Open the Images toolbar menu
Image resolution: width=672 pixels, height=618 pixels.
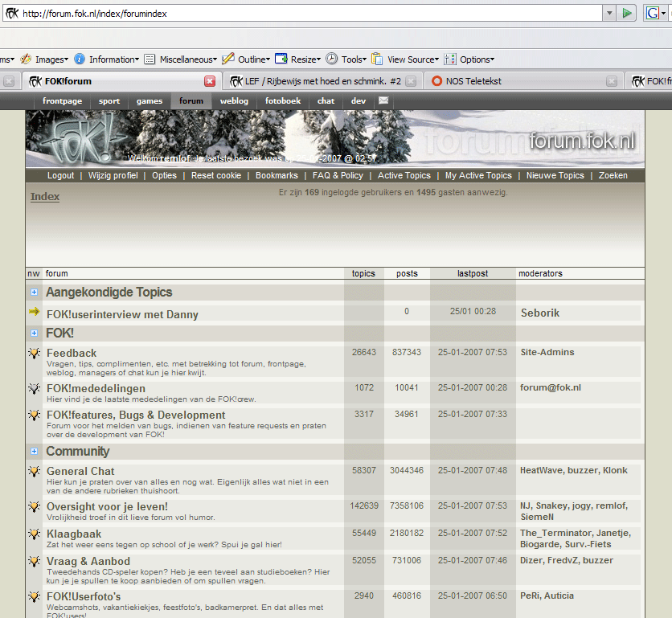44,59
